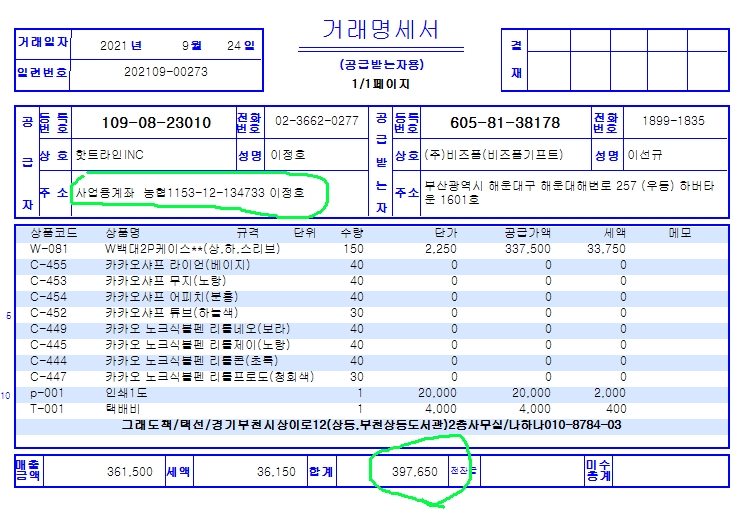Select the W-081 product row code

click(x=46, y=248)
